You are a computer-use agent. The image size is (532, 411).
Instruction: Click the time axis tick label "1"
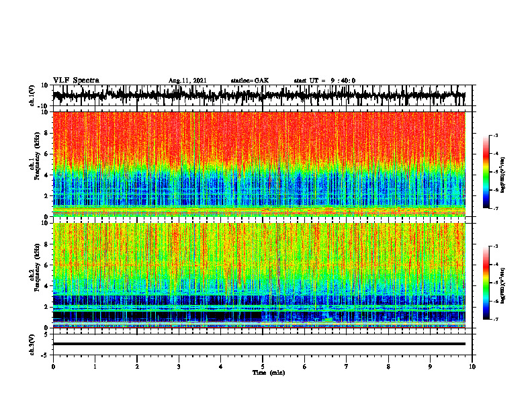(x=95, y=367)
